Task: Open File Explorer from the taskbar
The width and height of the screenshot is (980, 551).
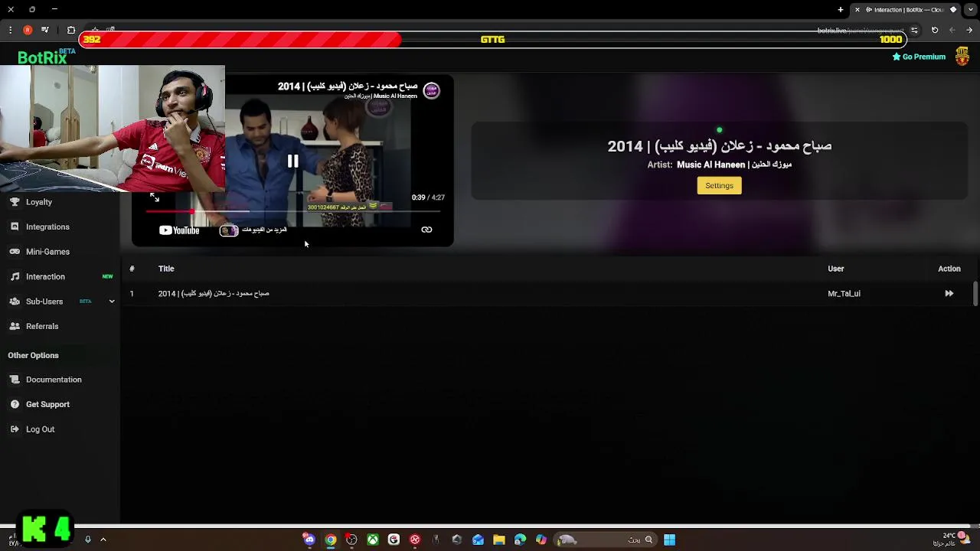Action: pos(498,540)
